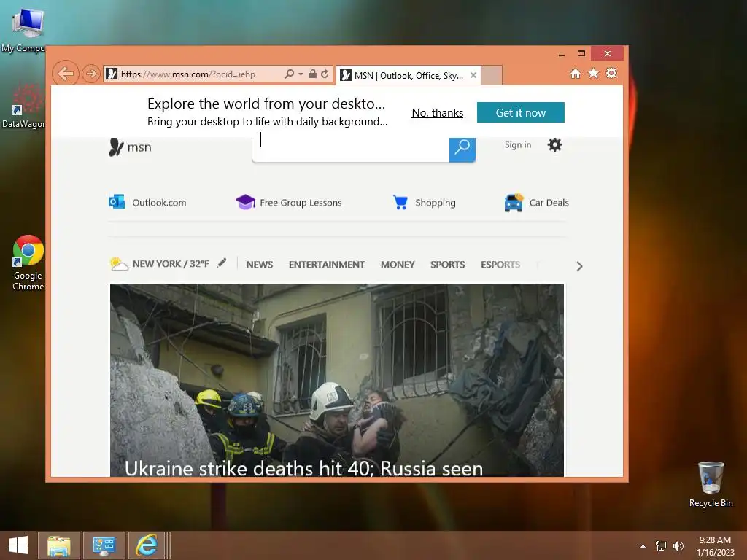Open Free Group Lessons link
Screen dimensions: 747x560
click(301, 203)
